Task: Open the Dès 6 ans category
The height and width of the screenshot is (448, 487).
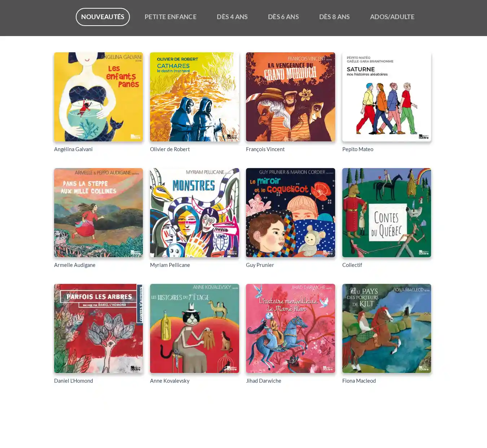Action: point(283,17)
